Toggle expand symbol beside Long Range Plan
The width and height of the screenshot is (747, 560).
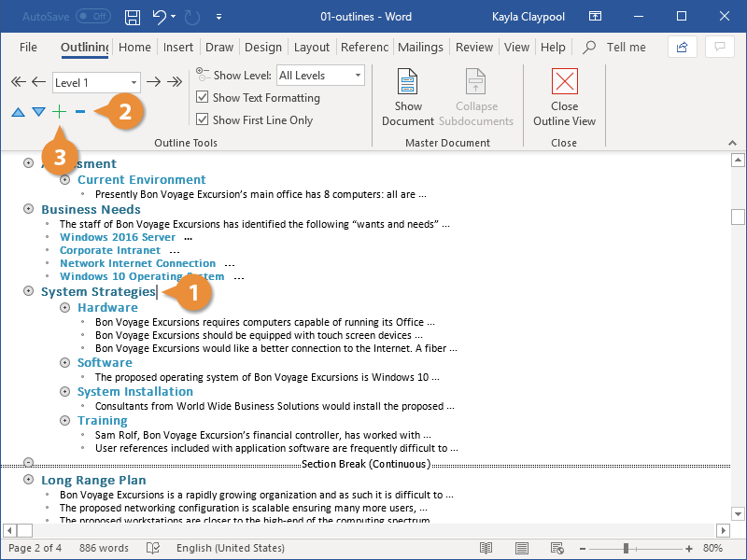(29, 480)
